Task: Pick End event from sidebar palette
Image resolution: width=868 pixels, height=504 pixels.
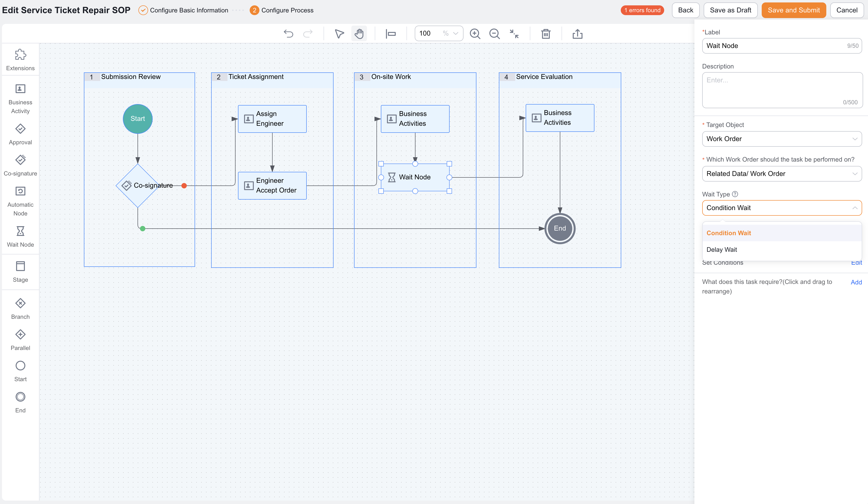Action: (20, 402)
